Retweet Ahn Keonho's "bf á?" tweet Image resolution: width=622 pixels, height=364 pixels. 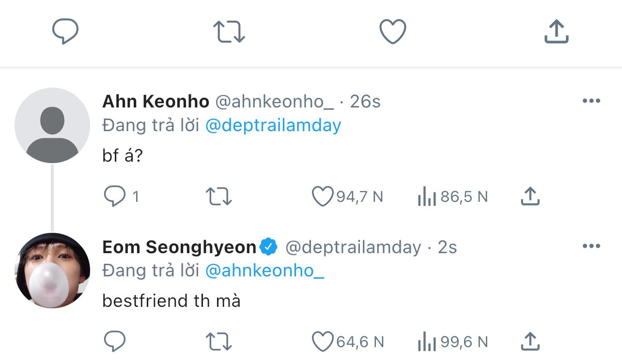pyautogui.click(x=219, y=197)
